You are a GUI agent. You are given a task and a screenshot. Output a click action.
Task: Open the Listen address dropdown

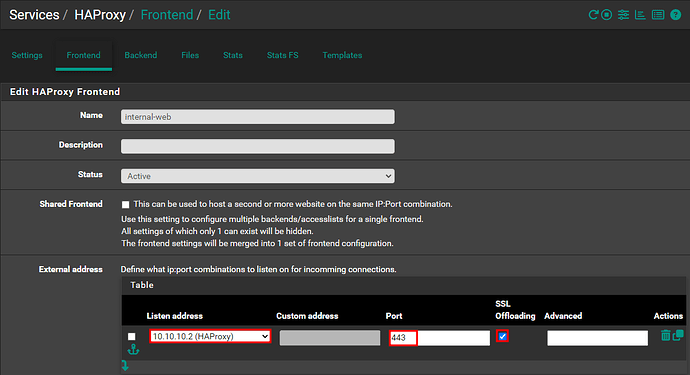[x=210, y=336]
